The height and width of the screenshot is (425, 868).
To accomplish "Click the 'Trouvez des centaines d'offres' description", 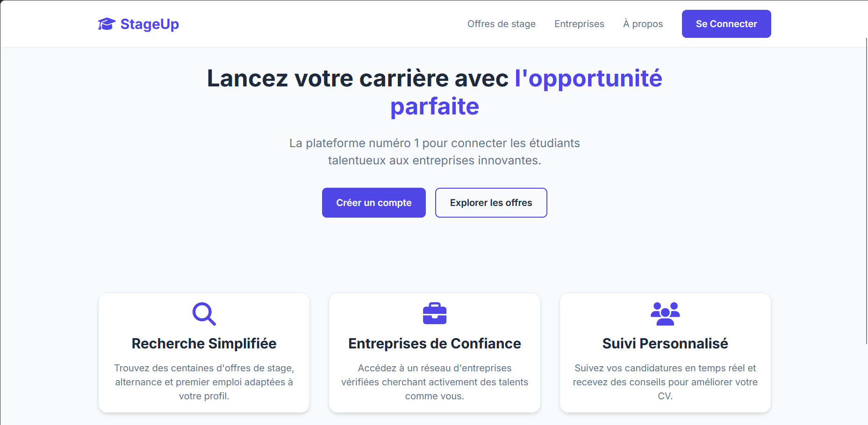I will click(x=204, y=382).
